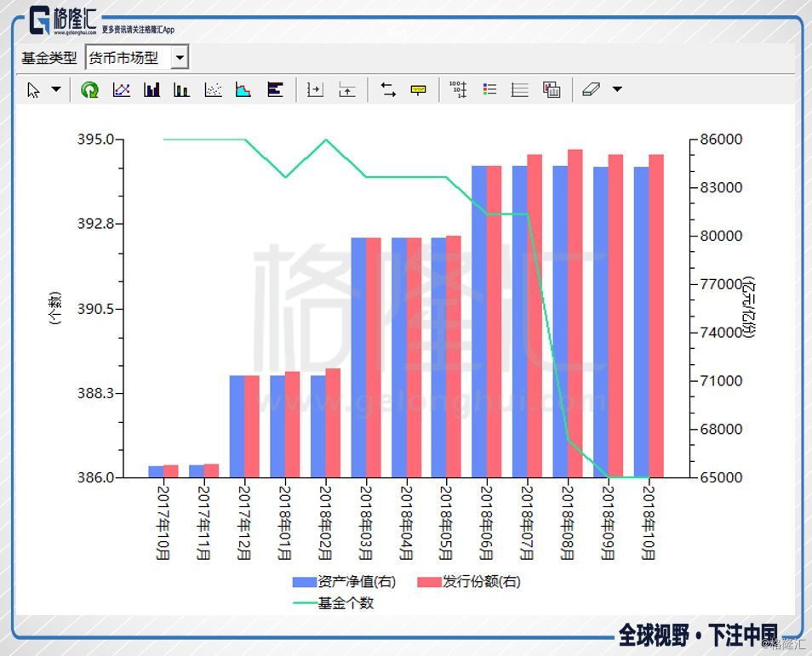
Task: Click the 发行份额(右) legend text
Action: pyautogui.click(x=481, y=582)
